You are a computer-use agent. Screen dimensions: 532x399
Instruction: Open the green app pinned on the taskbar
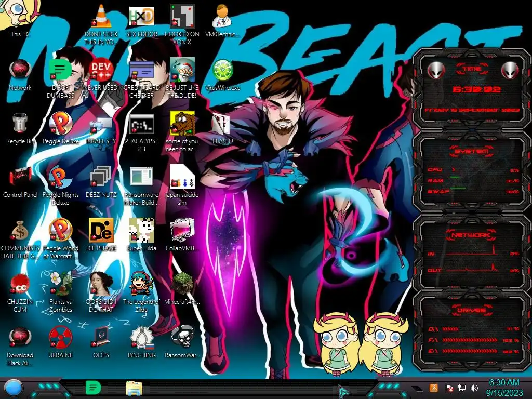click(x=94, y=388)
